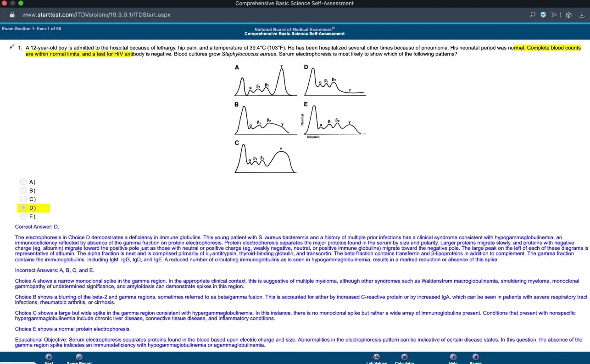
Task: Launch the Calculator tool
Action: 404,357
